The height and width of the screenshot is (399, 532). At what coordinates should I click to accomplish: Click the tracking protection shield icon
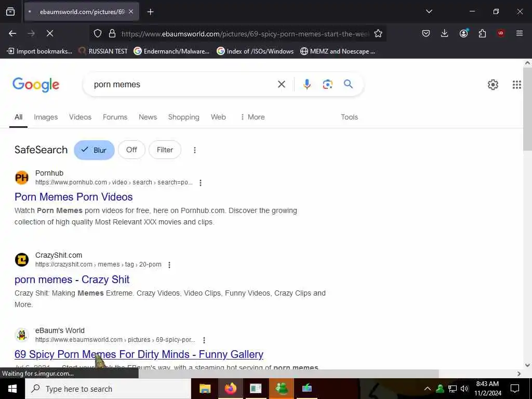(x=98, y=33)
